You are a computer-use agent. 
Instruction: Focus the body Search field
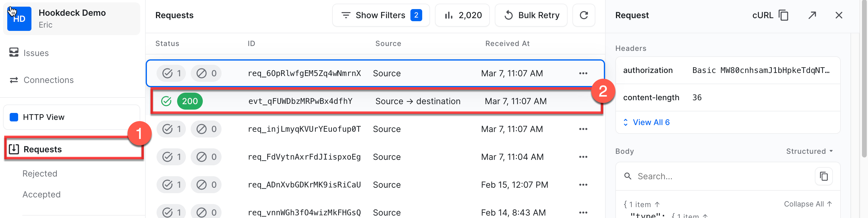tap(721, 176)
